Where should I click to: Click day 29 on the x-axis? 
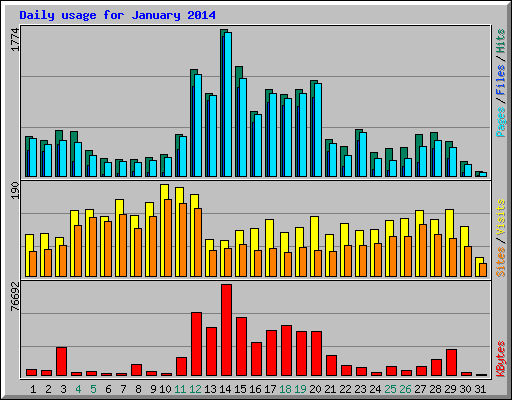click(x=450, y=389)
